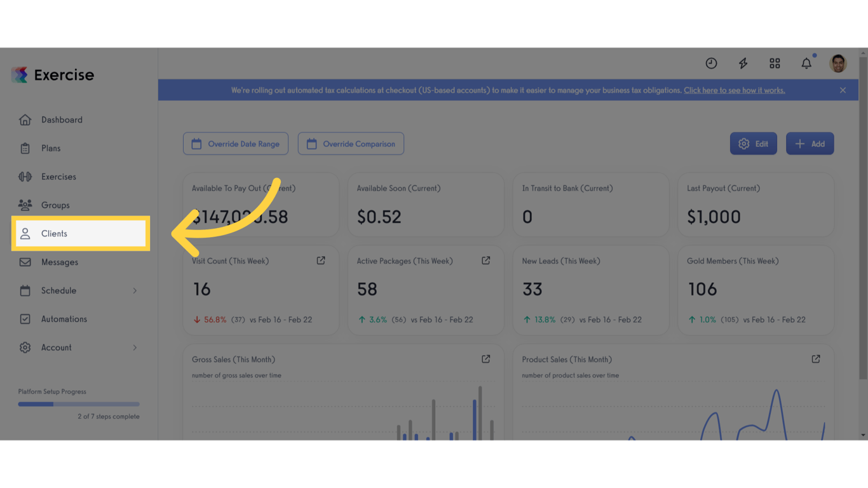Open the profile avatar menu
This screenshot has width=868, height=488.
(x=837, y=63)
